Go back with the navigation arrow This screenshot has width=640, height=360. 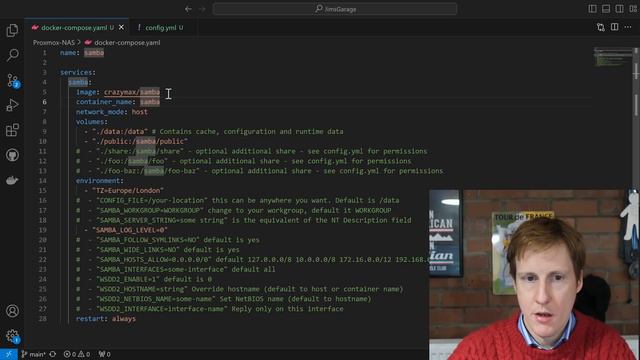click(188, 9)
